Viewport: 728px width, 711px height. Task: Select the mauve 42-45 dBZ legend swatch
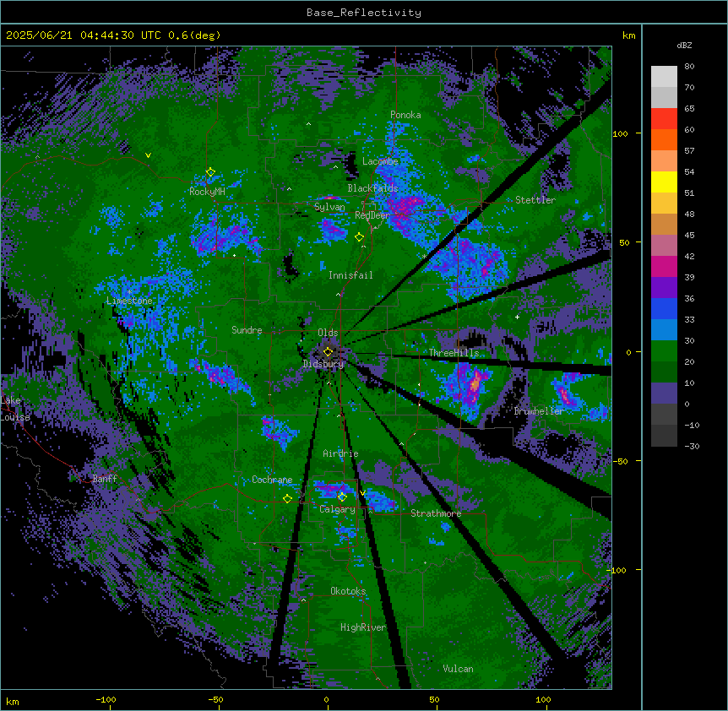[664, 246]
